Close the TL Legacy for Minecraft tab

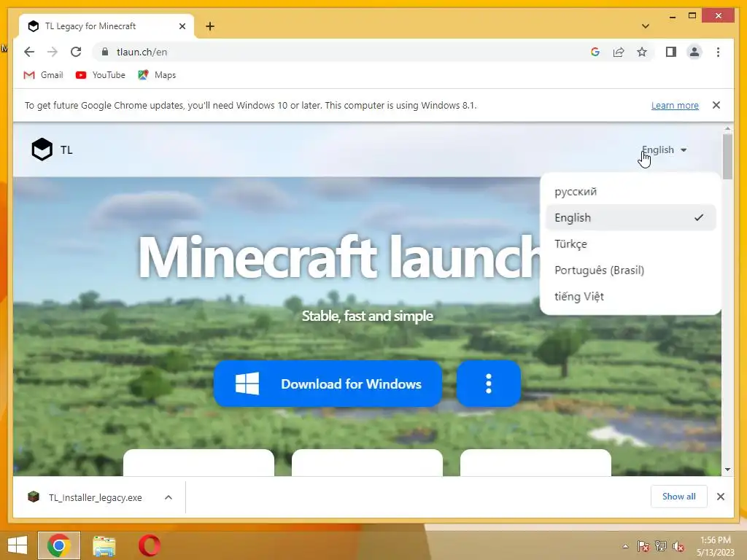coord(182,26)
